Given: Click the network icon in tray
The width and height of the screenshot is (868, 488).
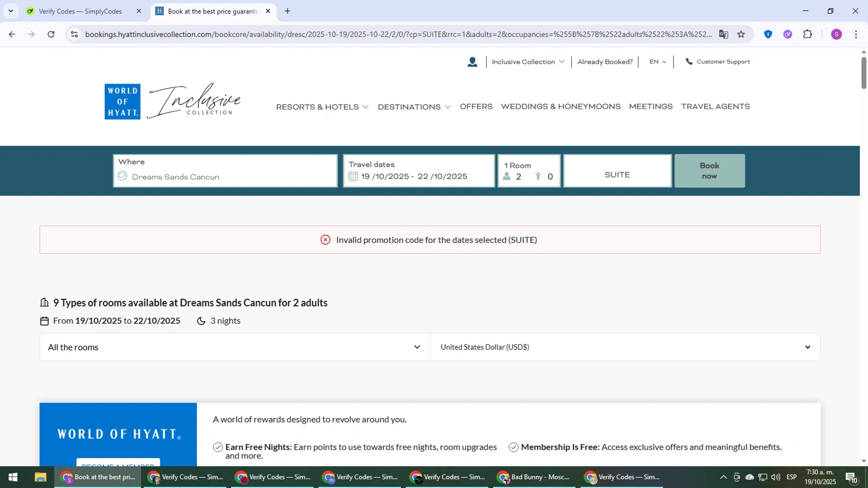Looking at the screenshot, I should [x=763, y=478].
